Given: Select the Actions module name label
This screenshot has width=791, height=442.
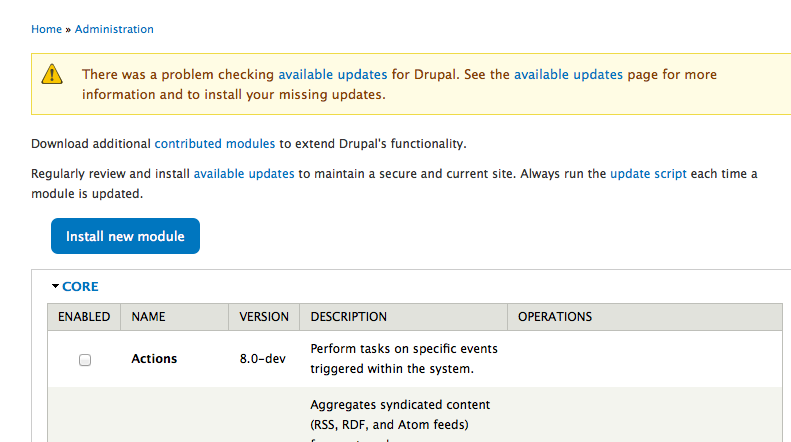Looking at the screenshot, I should coord(154,359).
